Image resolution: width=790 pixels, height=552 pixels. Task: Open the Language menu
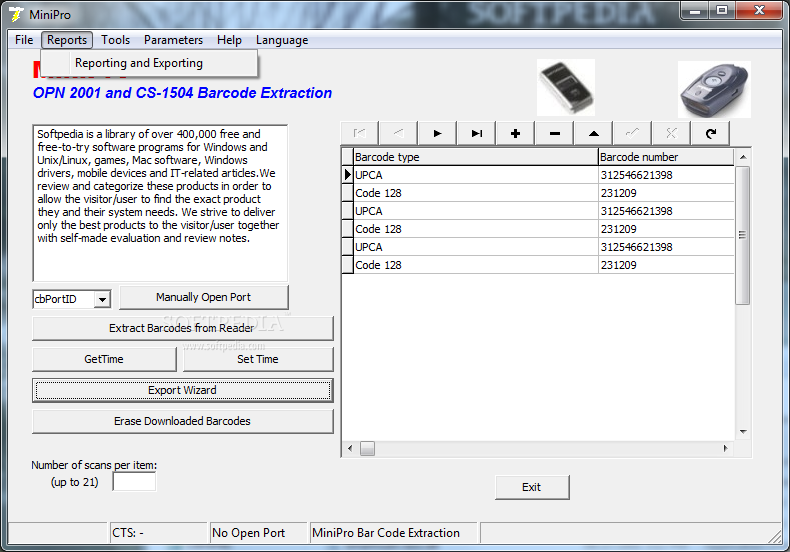point(282,40)
